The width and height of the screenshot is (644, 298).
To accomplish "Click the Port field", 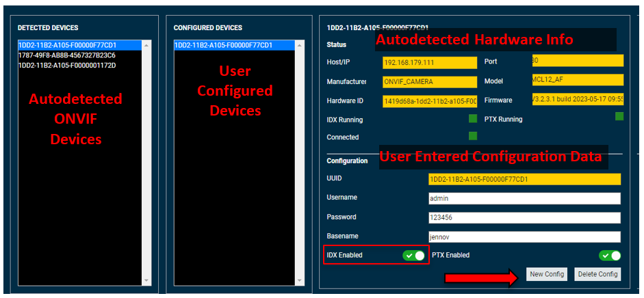I will tap(577, 60).
